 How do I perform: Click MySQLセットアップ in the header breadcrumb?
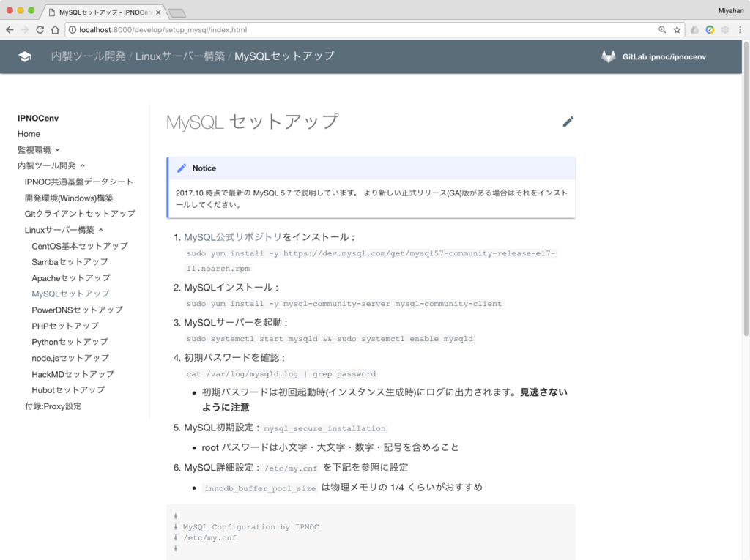tap(284, 56)
